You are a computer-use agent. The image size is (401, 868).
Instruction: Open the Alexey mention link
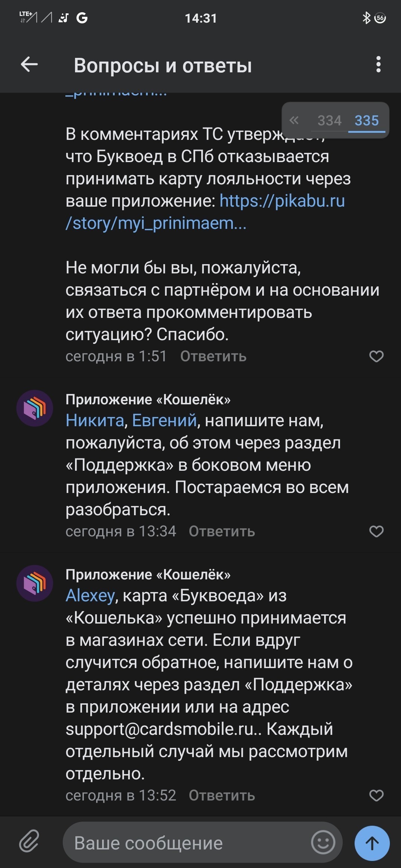click(90, 596)
